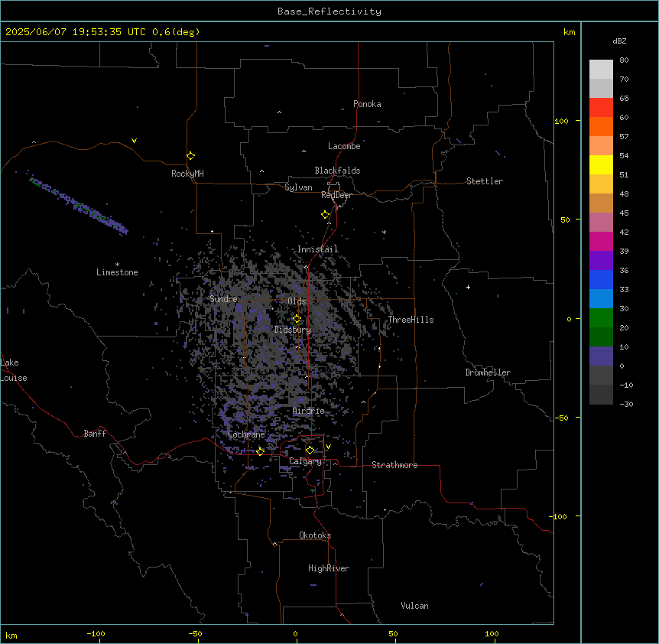Click the Lake Louise label

[14, 370]
